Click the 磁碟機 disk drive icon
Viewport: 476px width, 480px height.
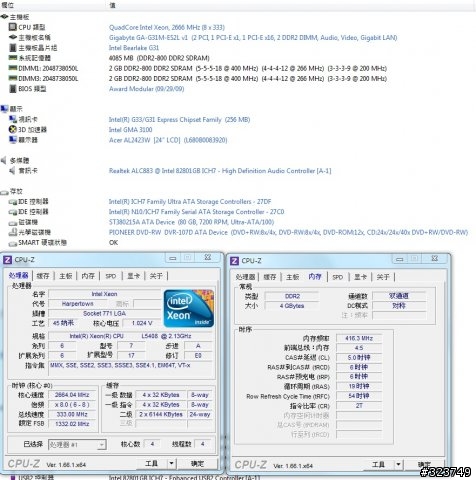pos(13,223)
